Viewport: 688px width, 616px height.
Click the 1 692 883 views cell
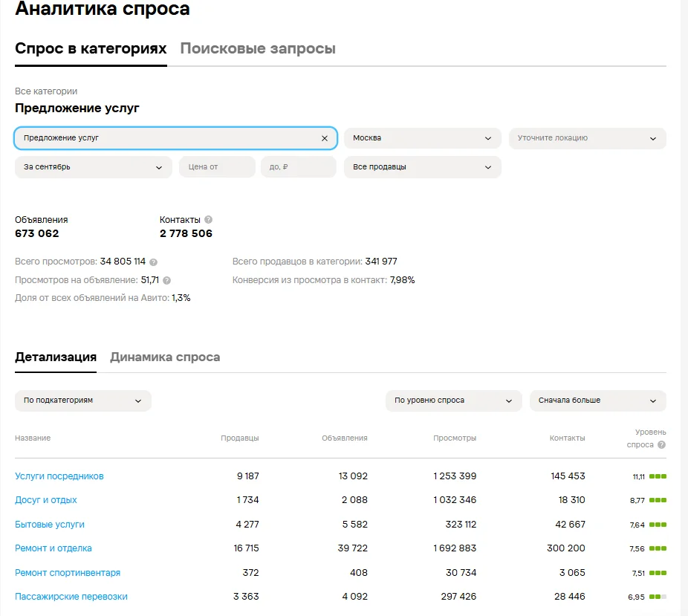(455, 548)
